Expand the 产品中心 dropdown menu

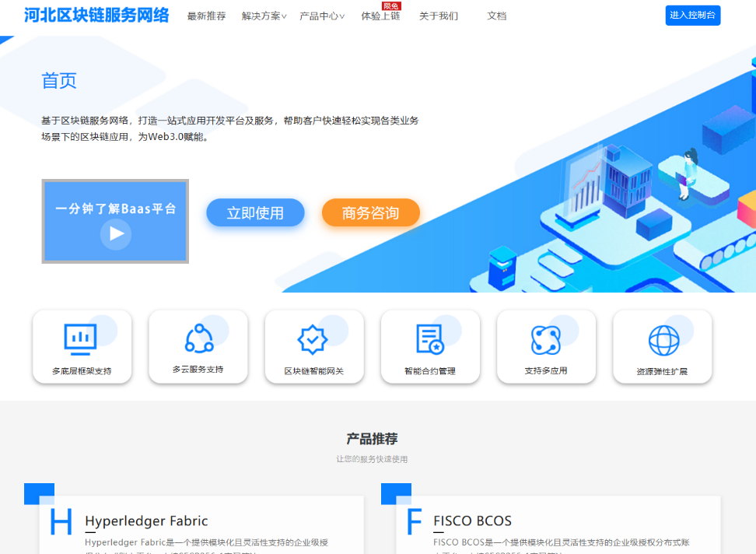[322, 16]
